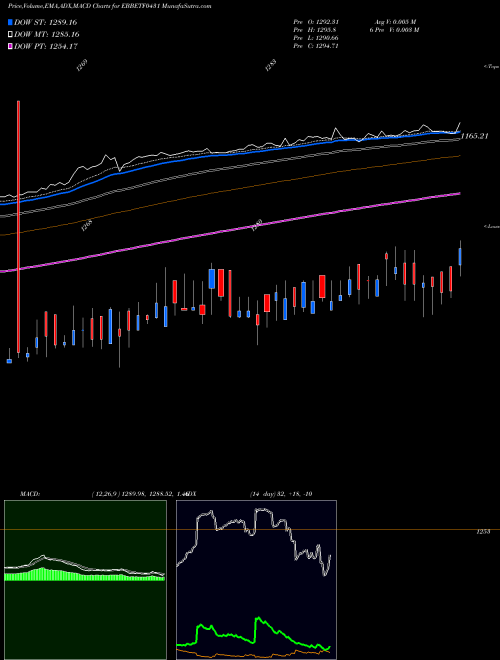Image resolution: width=500 pixels, height=660 pixels.
Task: Click the green ADX line peak
Action: click(x=258, y=619)
